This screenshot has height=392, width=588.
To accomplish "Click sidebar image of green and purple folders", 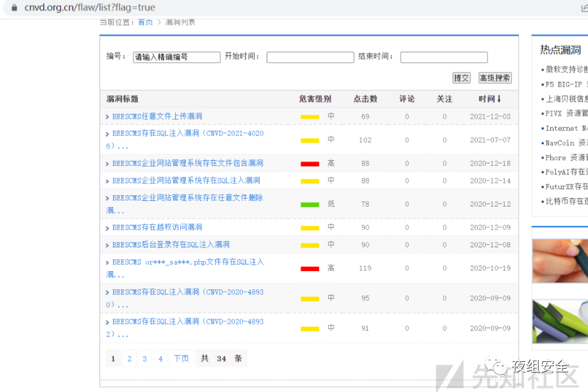I will pyautogui.click(x=560, y=321).
